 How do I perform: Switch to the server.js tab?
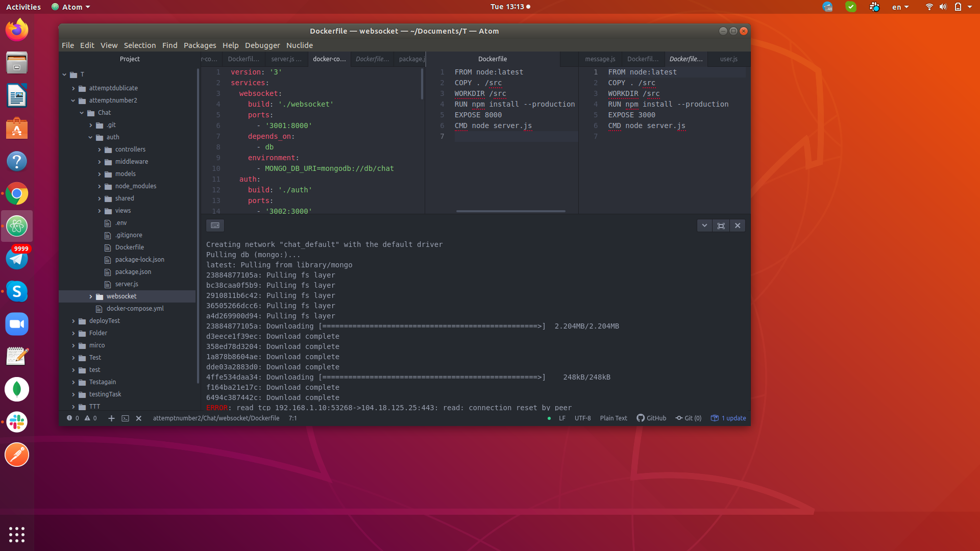pos(286,59)
